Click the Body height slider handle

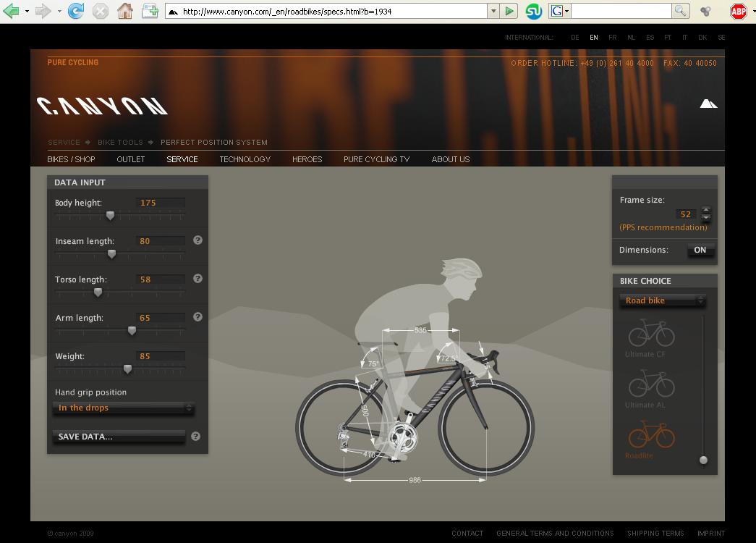tap(110, 216)
